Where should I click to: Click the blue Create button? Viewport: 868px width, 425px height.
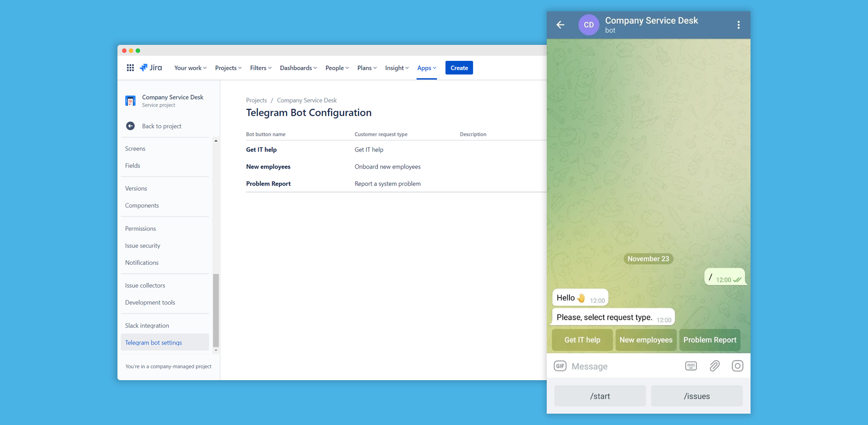(459, 68)
